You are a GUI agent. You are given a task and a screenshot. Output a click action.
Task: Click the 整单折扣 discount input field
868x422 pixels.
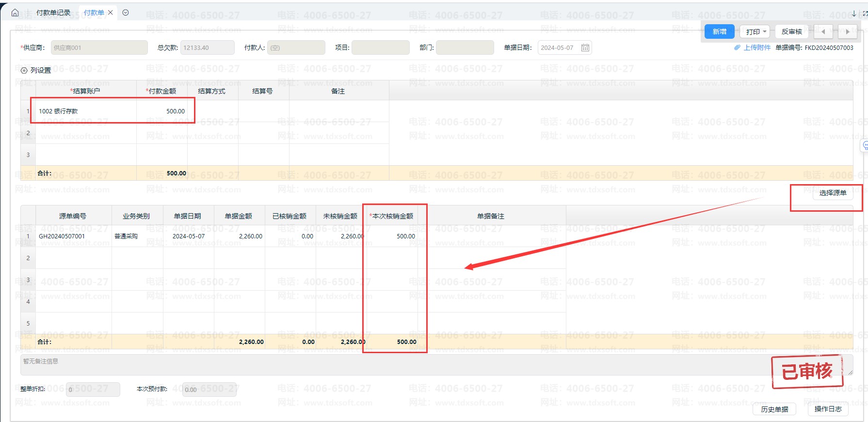pos(93,390)
